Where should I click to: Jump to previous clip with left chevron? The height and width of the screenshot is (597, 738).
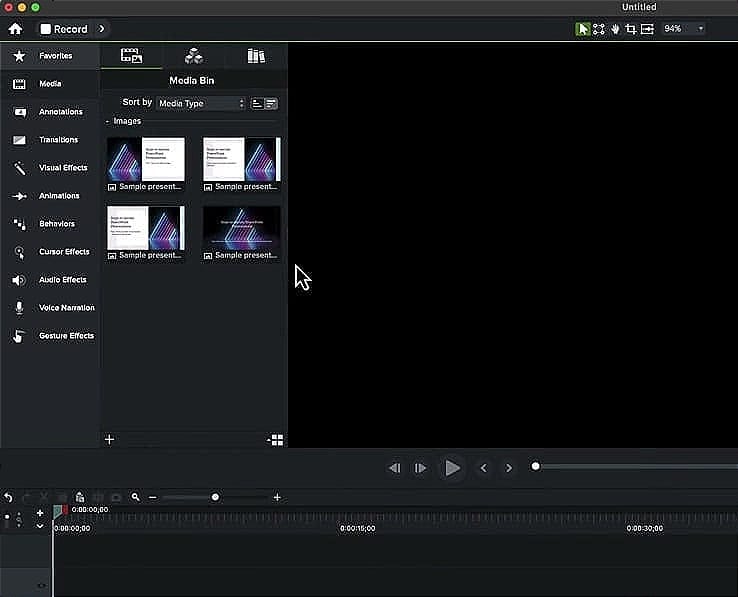[483, 468]
